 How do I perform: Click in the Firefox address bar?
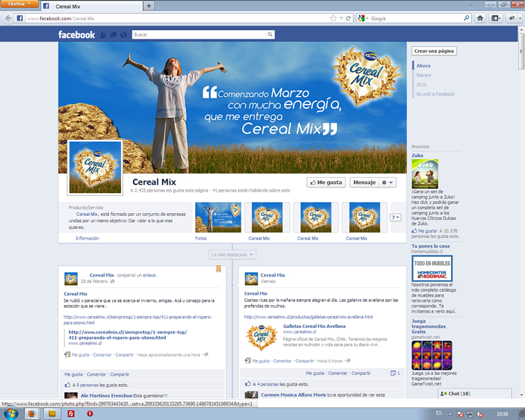tap(178, 19)
